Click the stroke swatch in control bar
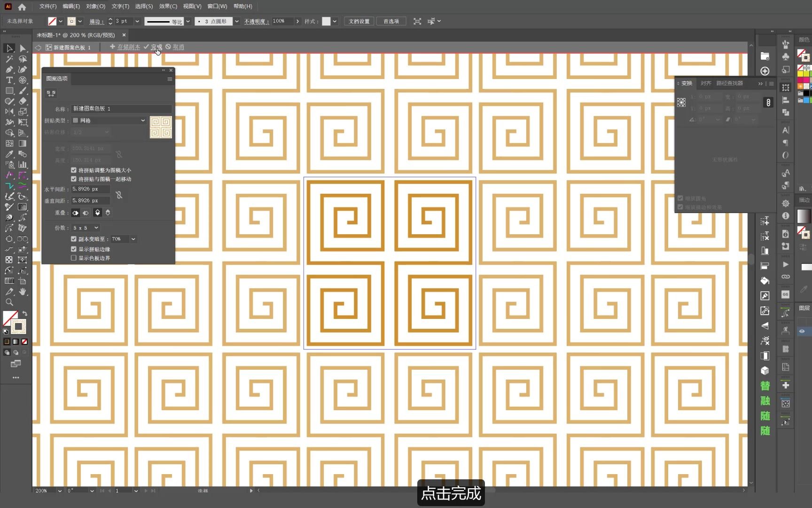The width and height of the screenshot is (812, 508). point(71,21)
